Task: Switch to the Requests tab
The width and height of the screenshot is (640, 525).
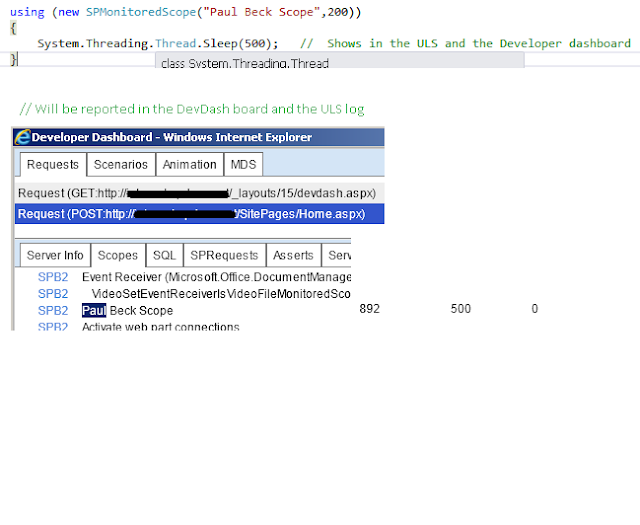Action: 53,165
